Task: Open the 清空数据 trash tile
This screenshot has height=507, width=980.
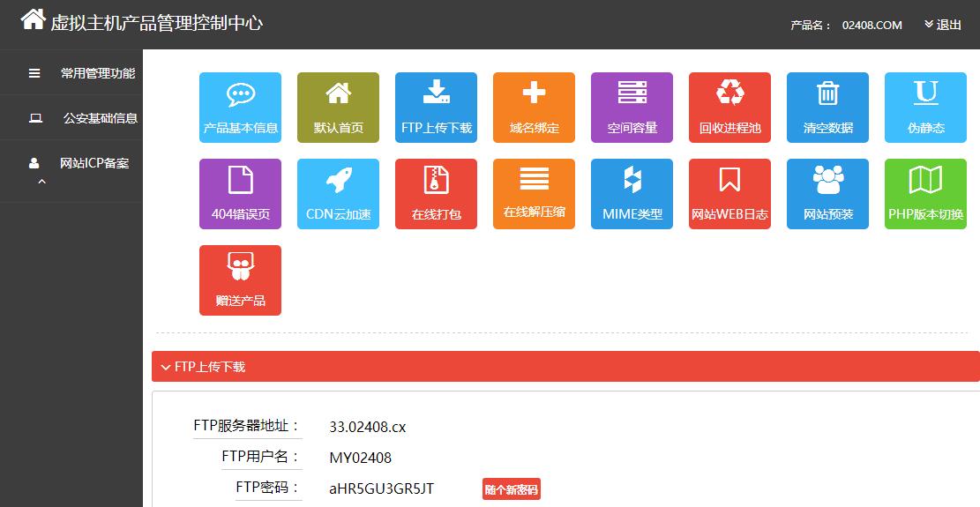Action: click(x=827, y=108)
